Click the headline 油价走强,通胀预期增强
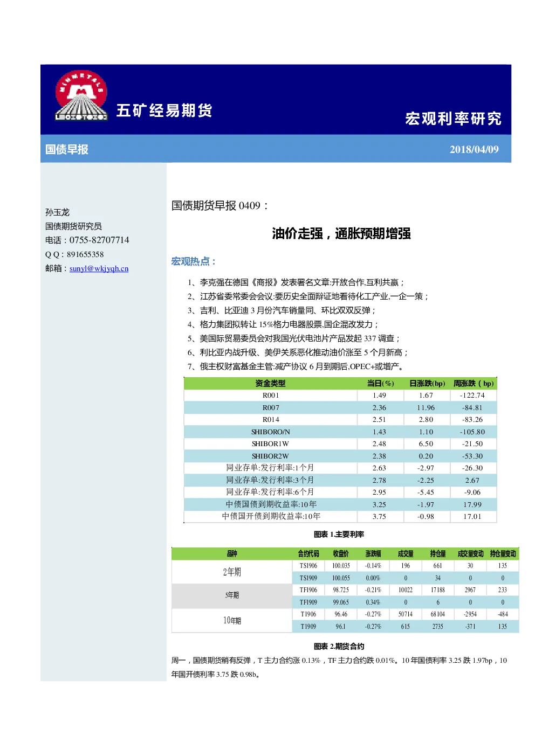The width and height of the screenshot is (535, 756). pos(341,233)
